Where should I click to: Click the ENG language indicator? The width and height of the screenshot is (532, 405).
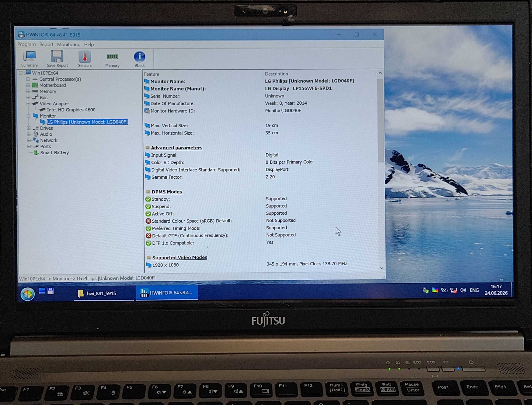[474, 290]
